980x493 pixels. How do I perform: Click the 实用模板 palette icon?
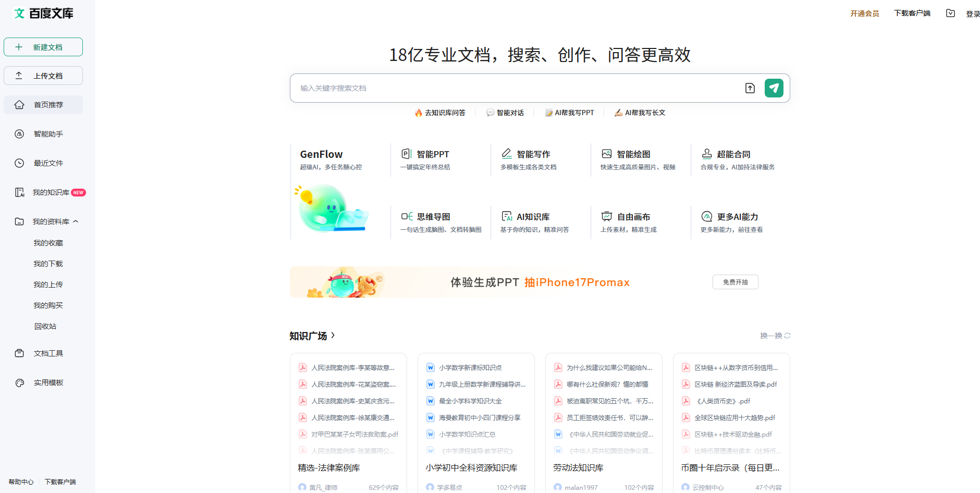[x=19, y=383]
